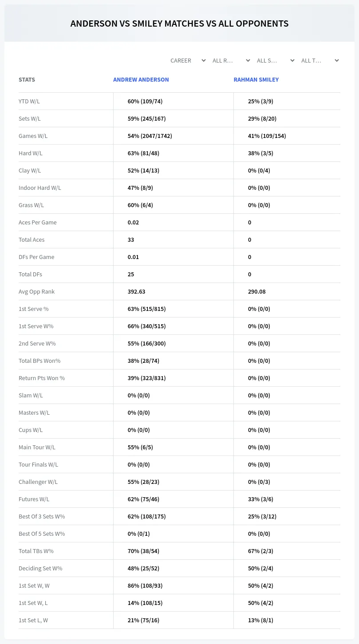The height and width of the screenshot is (644, 359).
Task: Expand the ALL T… filter dropdown
Action: [320, 61]
